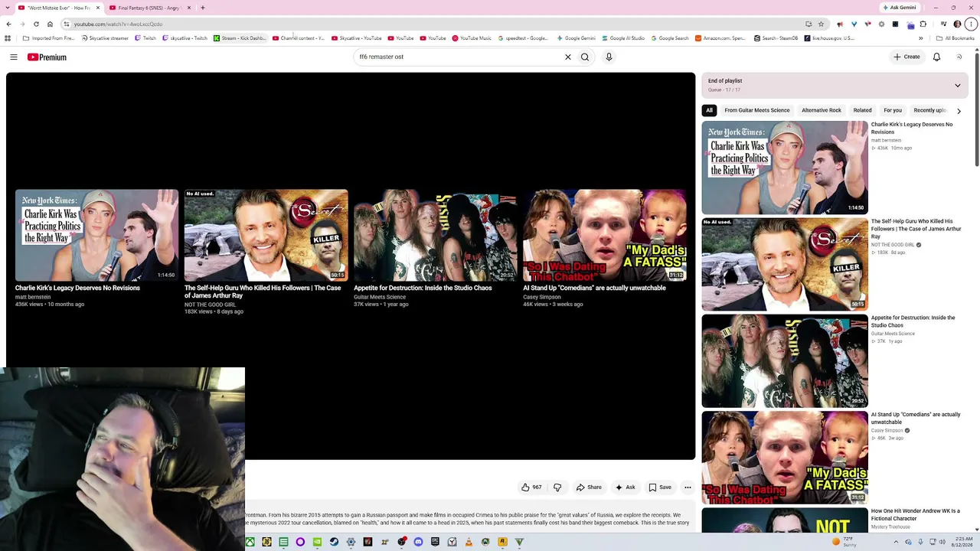Open Self-Help Guru sidebar video thumbnail

pyautogui.click(x=785, y=265)
